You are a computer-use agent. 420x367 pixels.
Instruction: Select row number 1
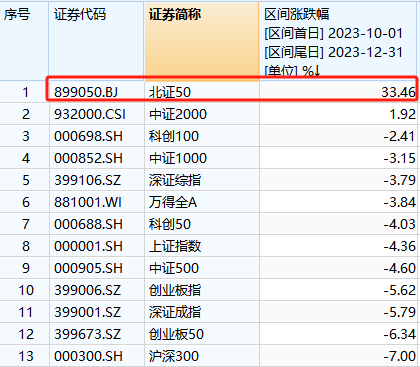26,92
